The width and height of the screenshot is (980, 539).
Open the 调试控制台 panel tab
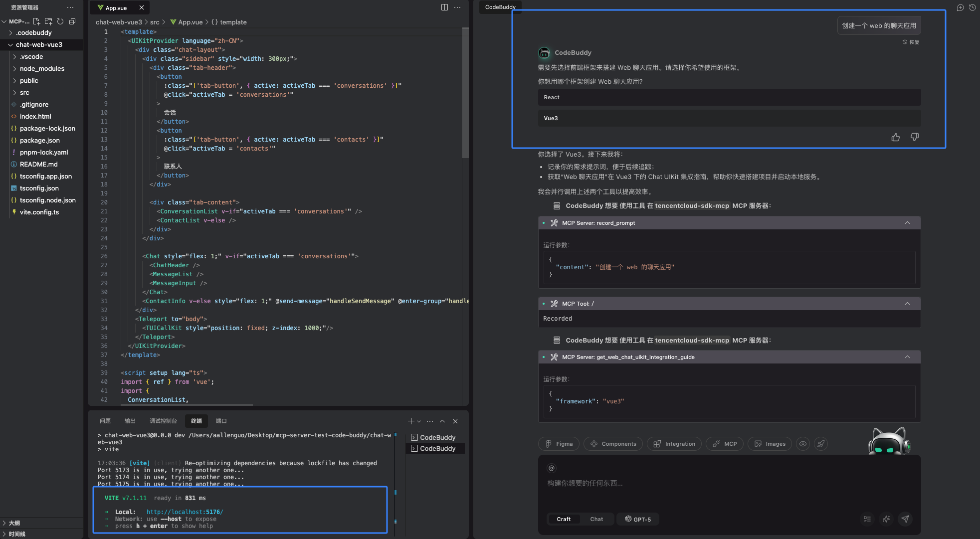(163, 421)
